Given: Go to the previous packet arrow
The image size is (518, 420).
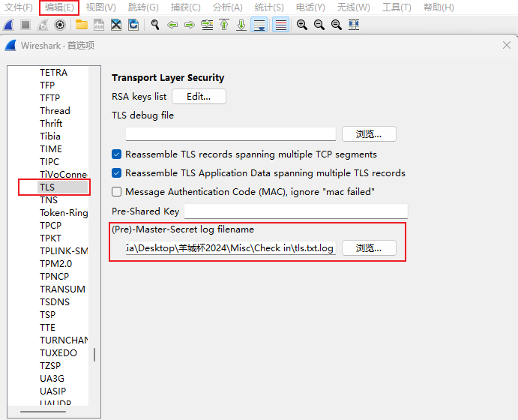Looking at the screenshot, I should (x=172, y=25).
